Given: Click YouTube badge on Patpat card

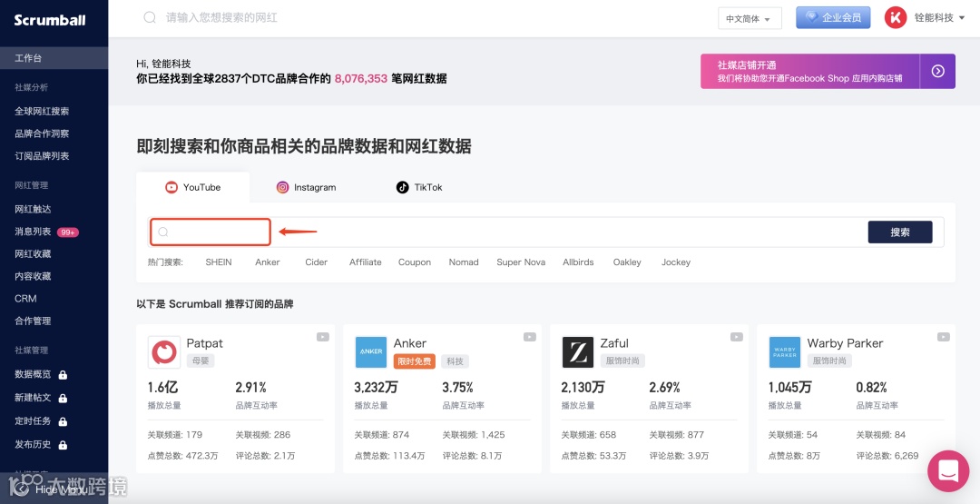Looking at the screenshot, I should 322,337.
